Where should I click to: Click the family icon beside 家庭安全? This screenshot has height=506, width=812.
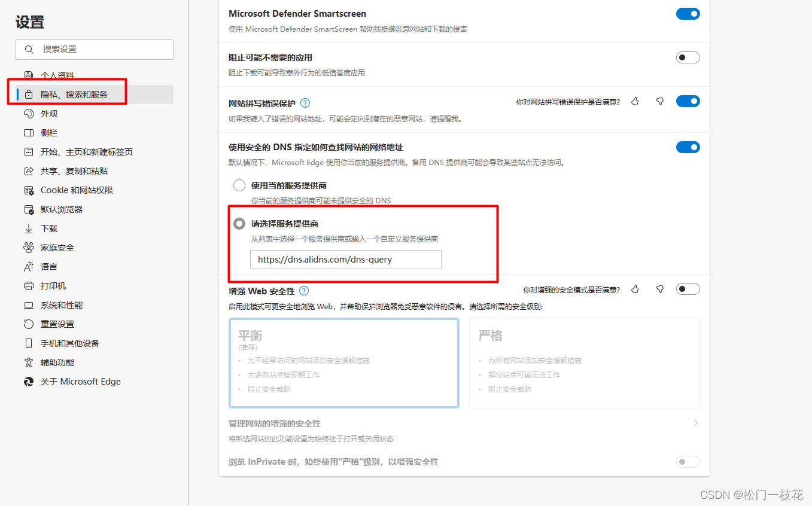[x=29, y=248]
